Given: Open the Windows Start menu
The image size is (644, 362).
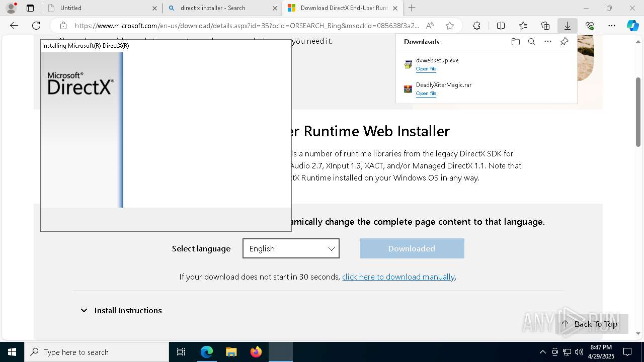Looking at the screenshot, I should [12, 352].
